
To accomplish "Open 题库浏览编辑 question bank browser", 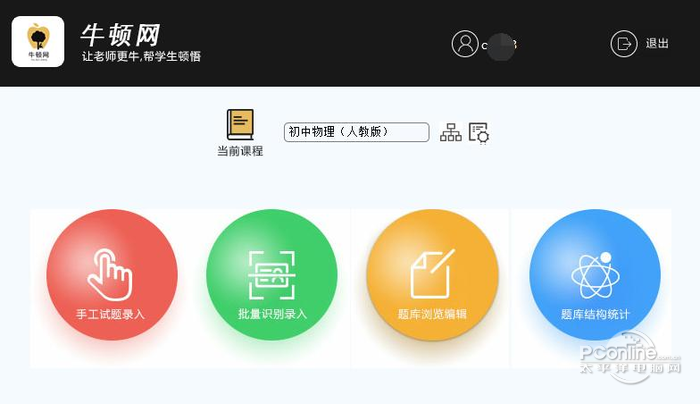I will pos(432,314).
